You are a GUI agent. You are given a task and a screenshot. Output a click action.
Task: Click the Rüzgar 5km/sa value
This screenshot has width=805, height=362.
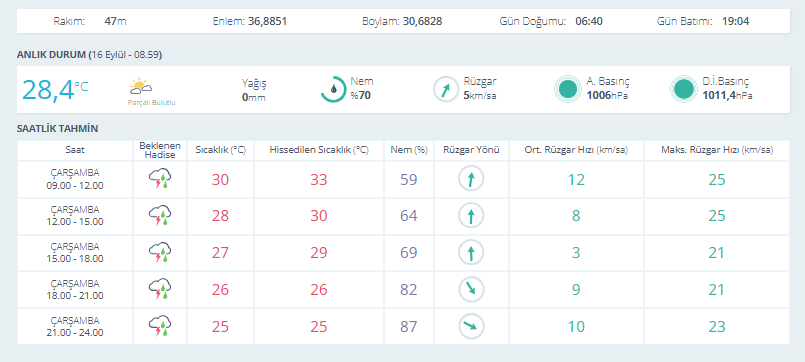tap(480, 96)
